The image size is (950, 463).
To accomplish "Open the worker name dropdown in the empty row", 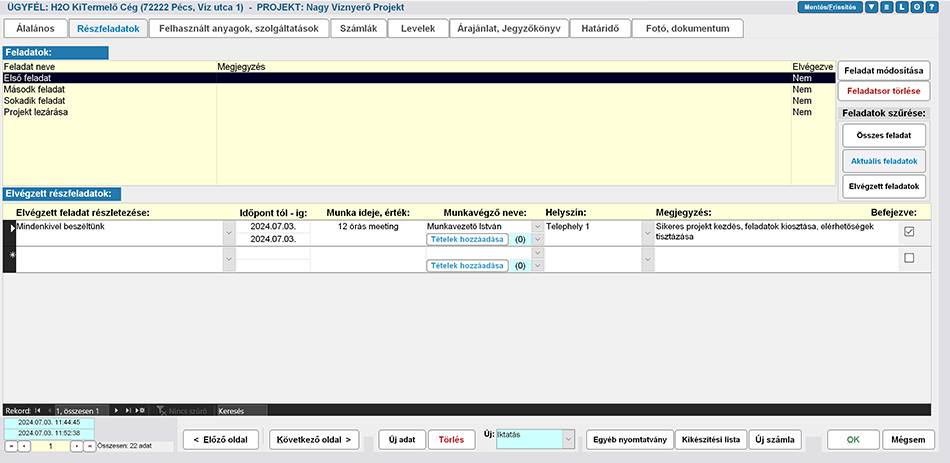I will (x=537, y=252).
